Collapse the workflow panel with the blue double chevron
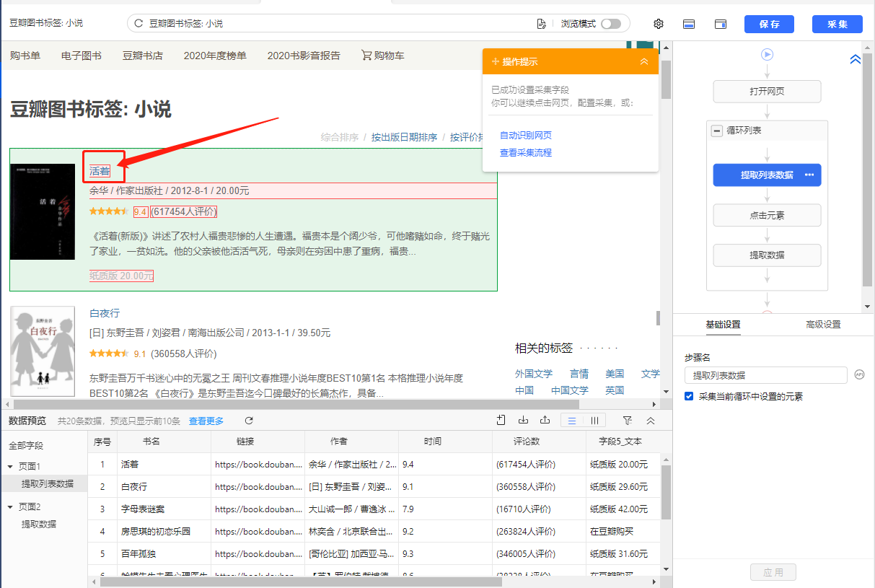Viewport: 875px width, 588px height. click(856, 59)
